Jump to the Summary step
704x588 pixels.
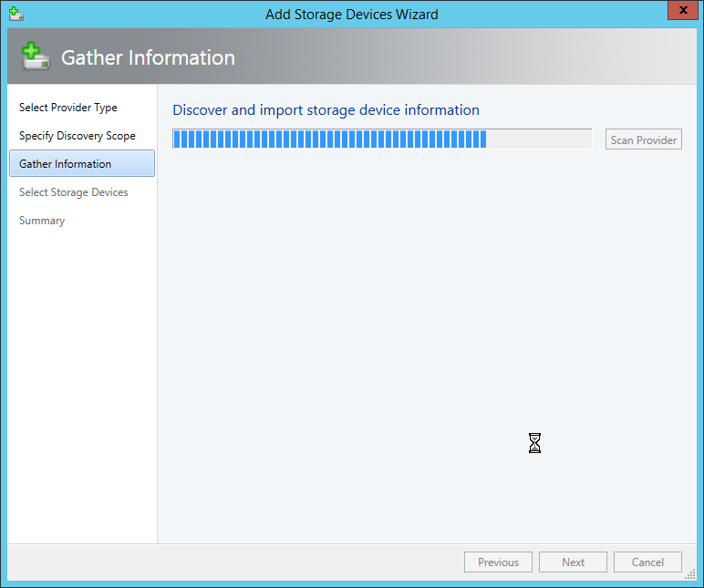click(42, 221)
